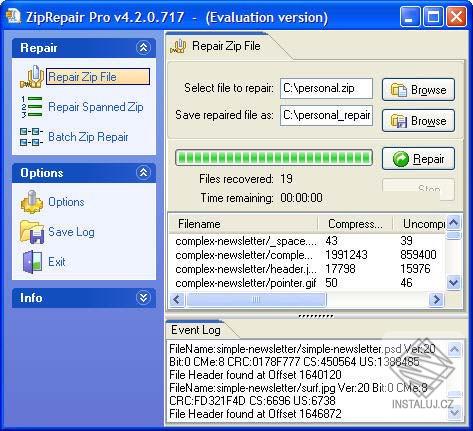Click the splitter grip above Event Log
473x431 pixels.
tap(316, 316)
